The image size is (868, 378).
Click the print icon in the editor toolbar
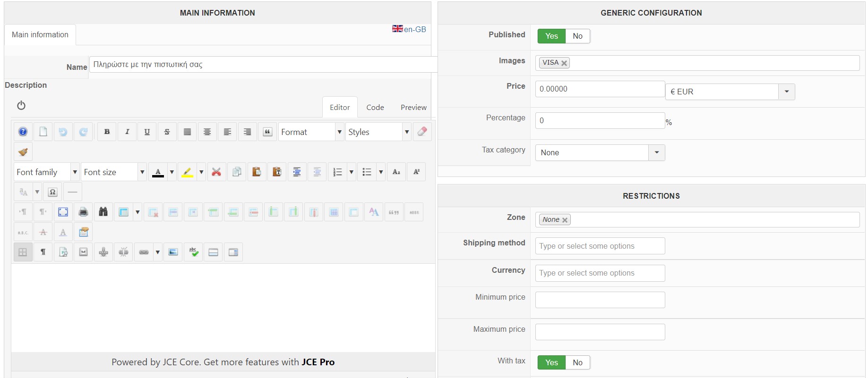tap(83, 212)
